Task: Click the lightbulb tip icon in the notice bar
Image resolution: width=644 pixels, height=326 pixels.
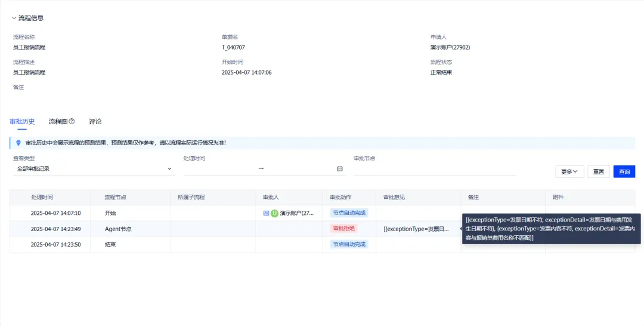Action: (x=18, y=143)
